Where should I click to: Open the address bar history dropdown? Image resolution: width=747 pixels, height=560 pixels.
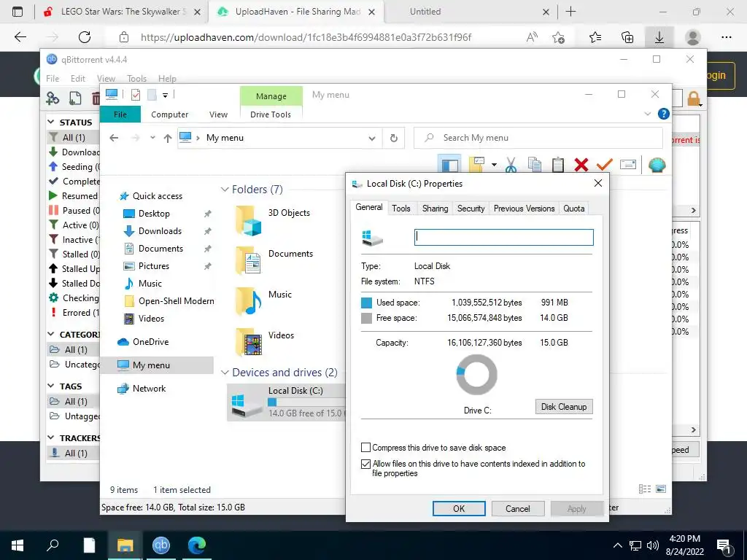371,138
